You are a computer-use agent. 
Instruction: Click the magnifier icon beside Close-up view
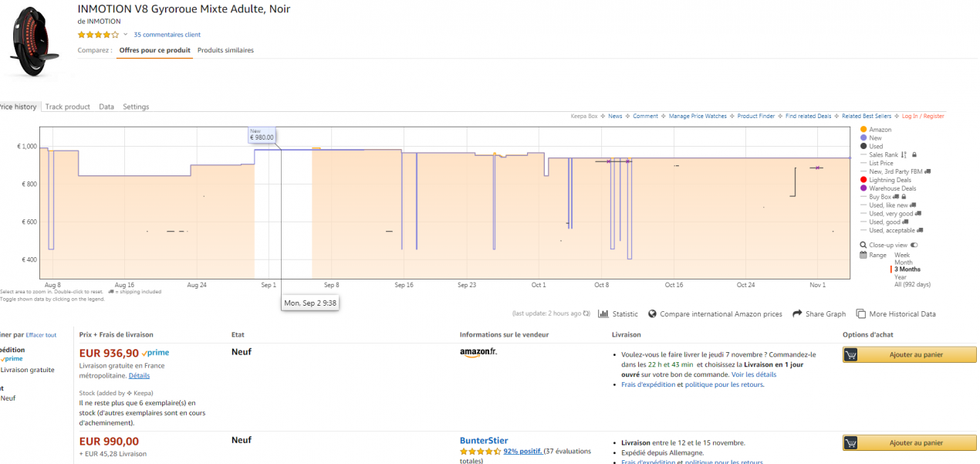(x=863, y=245)
